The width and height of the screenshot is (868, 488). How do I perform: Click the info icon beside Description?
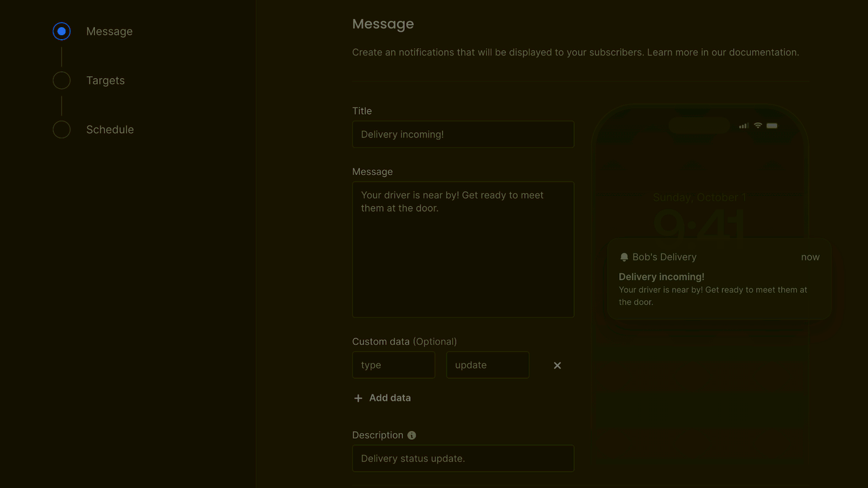412,435
